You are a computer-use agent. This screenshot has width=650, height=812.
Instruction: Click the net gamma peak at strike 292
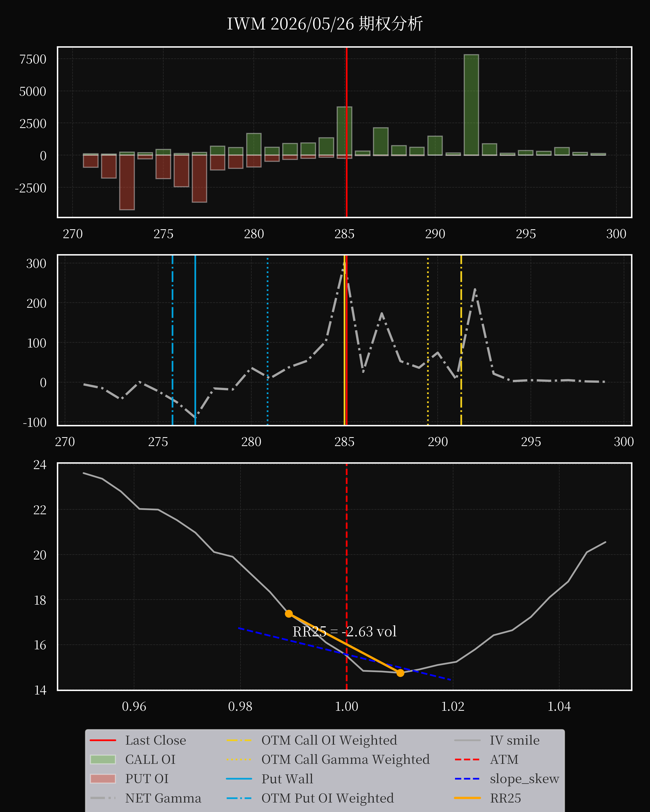click(x=475, y=289)
